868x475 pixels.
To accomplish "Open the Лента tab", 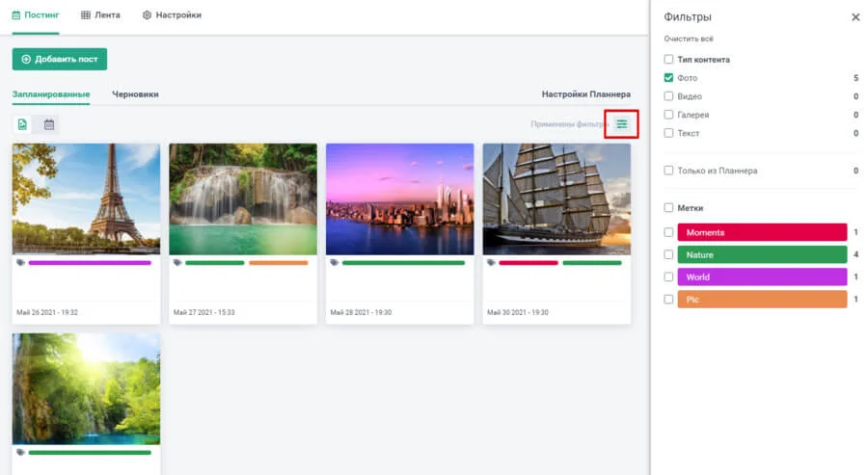I will coord(101,15).
